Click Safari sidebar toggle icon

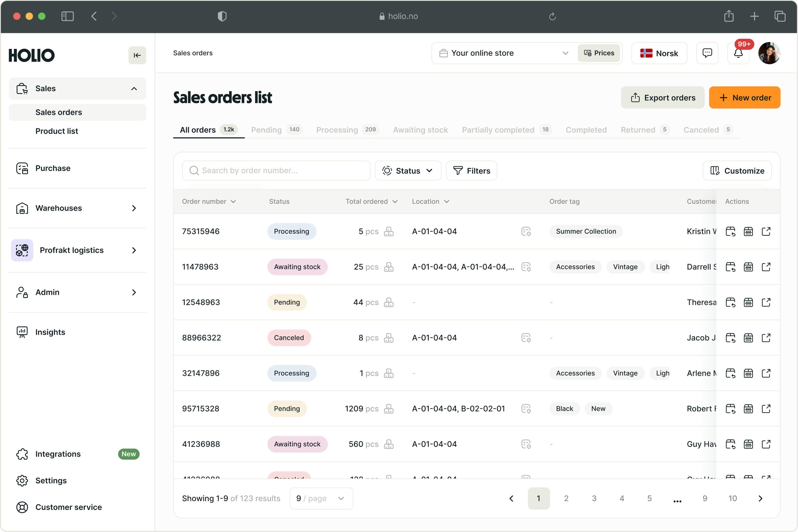tap(67, 16)
